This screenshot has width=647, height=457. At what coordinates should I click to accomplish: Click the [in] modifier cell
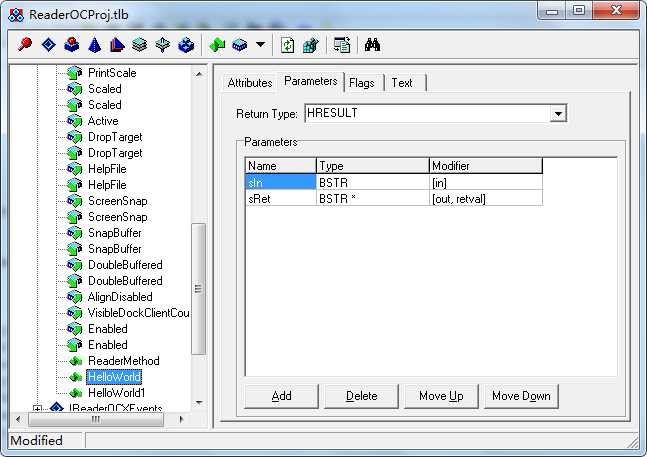[x=486, y=182]
